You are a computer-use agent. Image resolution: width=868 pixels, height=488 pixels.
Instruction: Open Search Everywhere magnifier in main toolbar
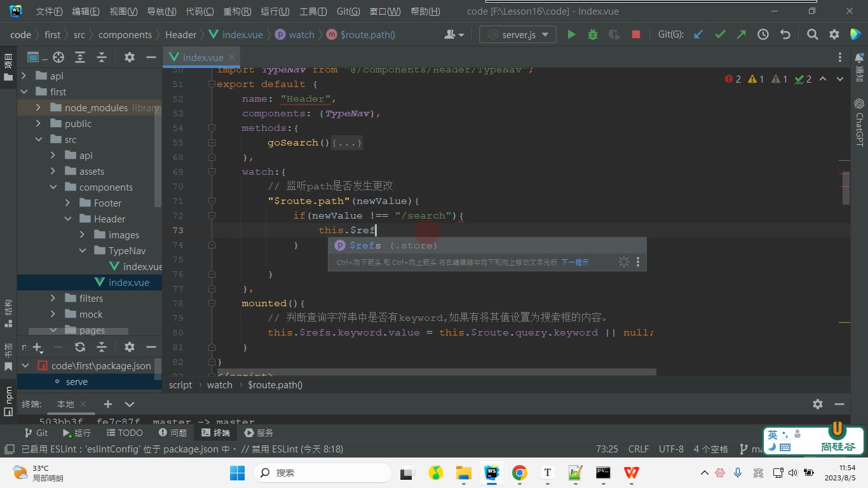(x=813, y=35)
